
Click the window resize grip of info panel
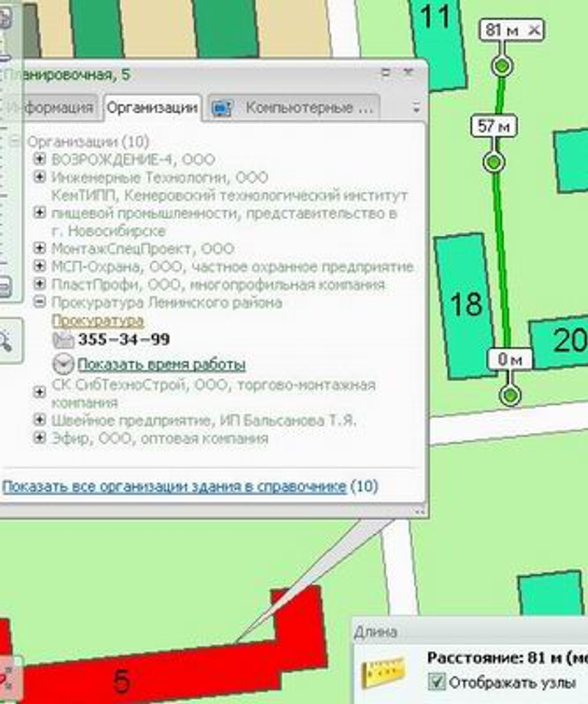click(x=420, y=512)
